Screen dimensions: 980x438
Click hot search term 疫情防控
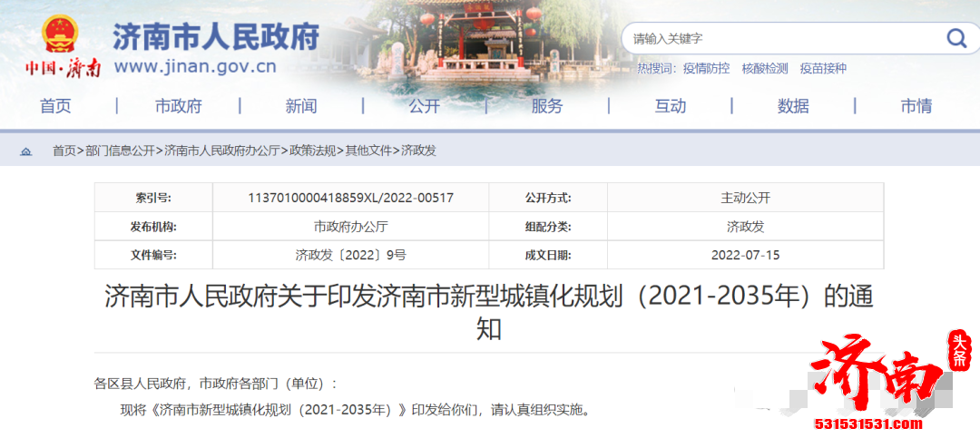[x=706, y=69]
